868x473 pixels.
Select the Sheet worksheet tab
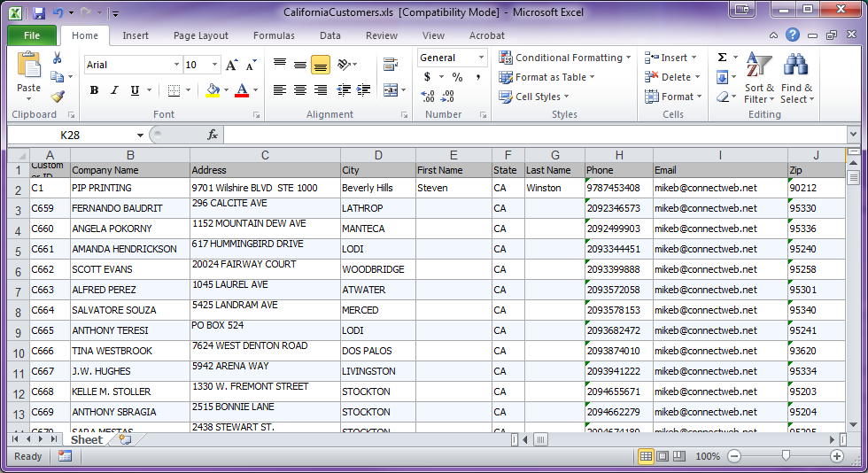(x=87, y=439)
